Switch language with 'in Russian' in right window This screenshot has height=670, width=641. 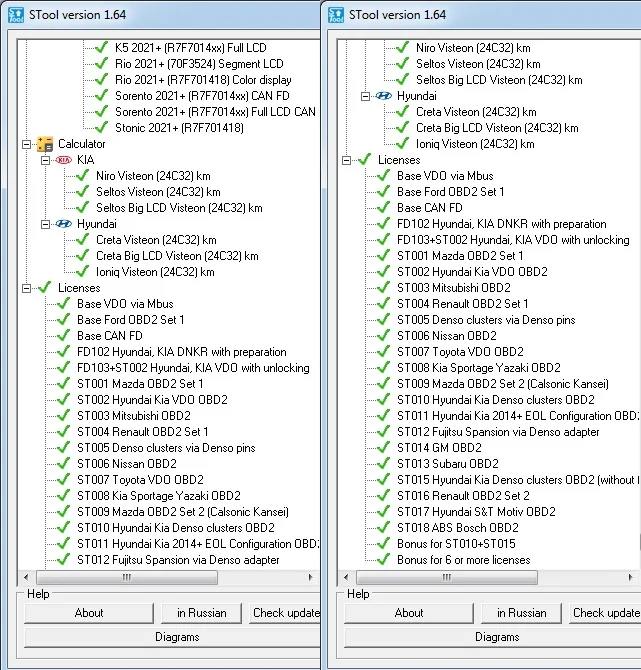click(521, 613)
